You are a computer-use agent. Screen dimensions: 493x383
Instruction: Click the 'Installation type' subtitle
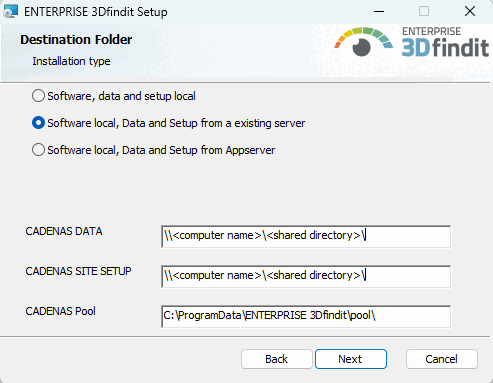click(x=71, y=61)
